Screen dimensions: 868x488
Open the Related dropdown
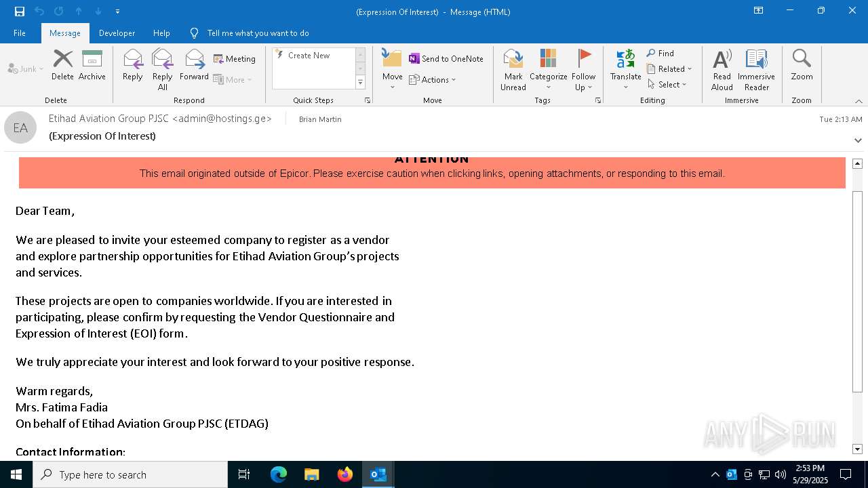(x=669, y=69)
